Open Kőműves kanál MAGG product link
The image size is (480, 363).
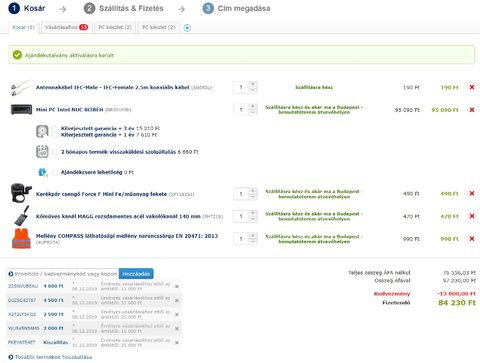click(x=118, y=216)
